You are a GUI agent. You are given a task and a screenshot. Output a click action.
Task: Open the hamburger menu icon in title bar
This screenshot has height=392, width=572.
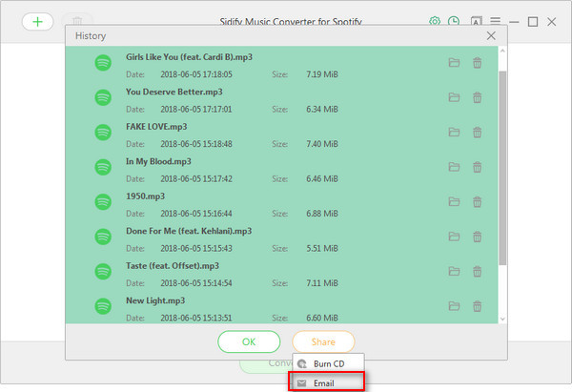[x=495, y=20]
